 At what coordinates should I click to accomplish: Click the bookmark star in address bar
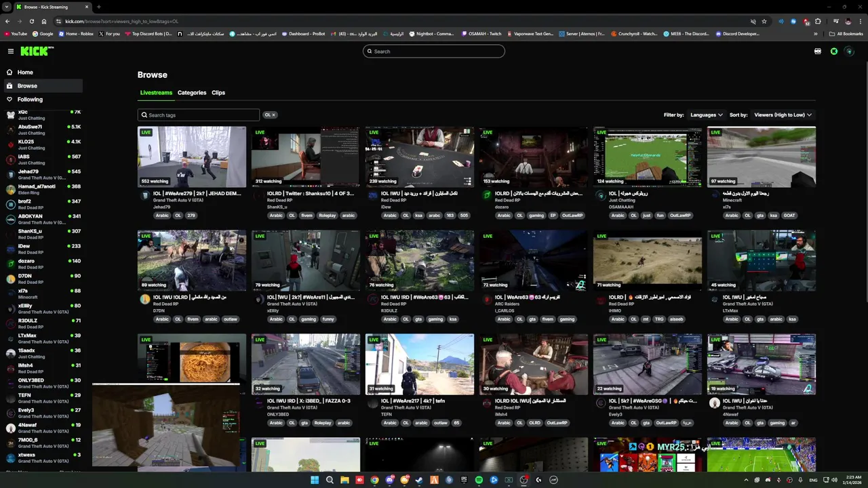(764, 21)
